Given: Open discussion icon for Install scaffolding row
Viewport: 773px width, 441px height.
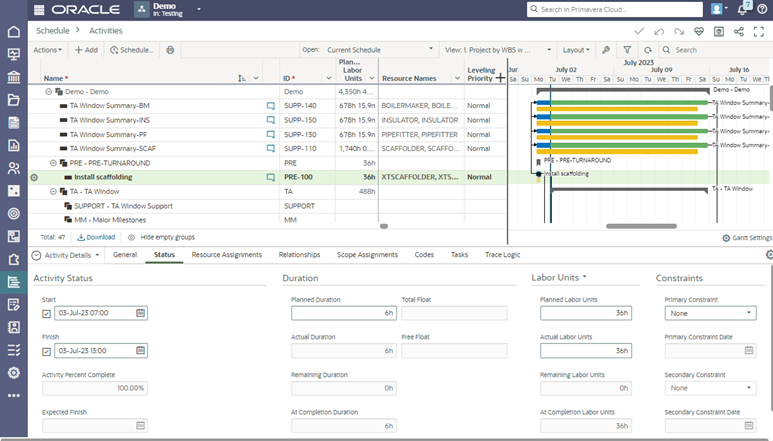Looking at the screenshot, I should pos(270,177).
